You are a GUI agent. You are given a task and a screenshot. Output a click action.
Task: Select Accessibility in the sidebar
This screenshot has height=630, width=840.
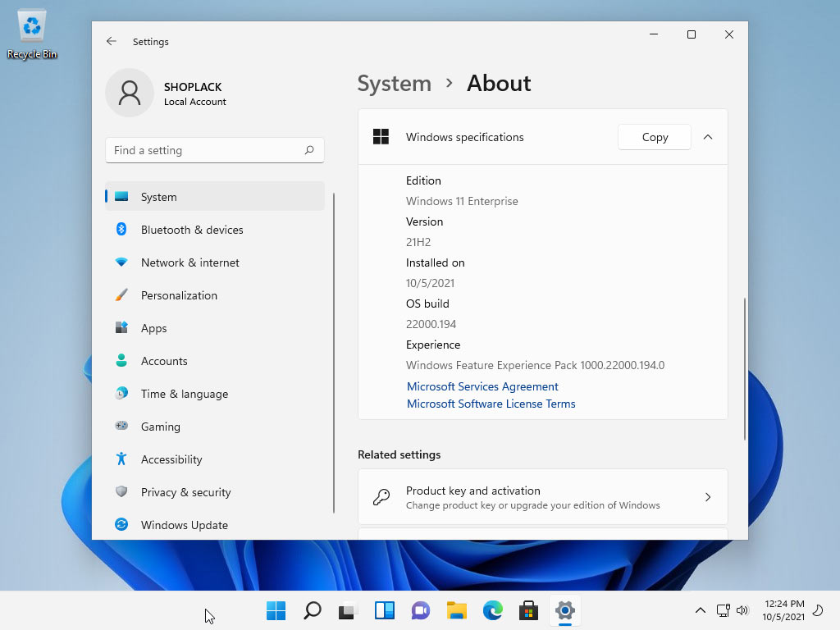215,459
